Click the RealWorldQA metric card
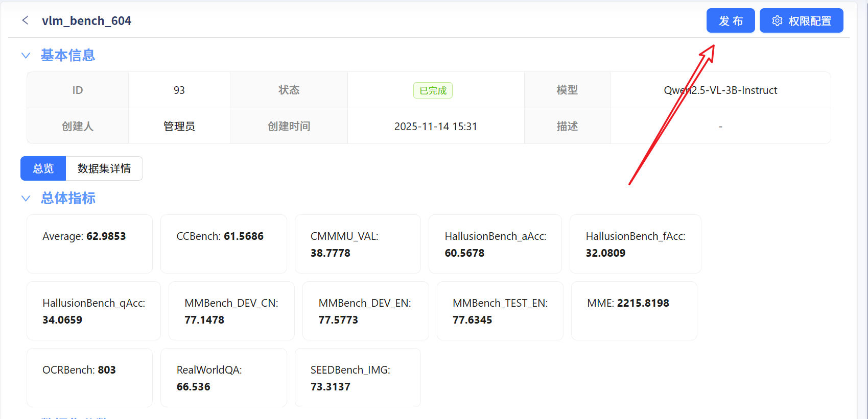868x419 pixels. (x=224, y=378)
